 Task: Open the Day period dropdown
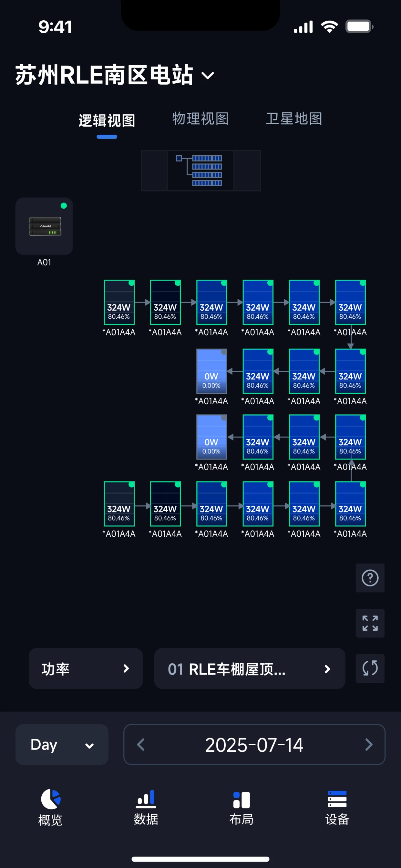coord(62,744)
